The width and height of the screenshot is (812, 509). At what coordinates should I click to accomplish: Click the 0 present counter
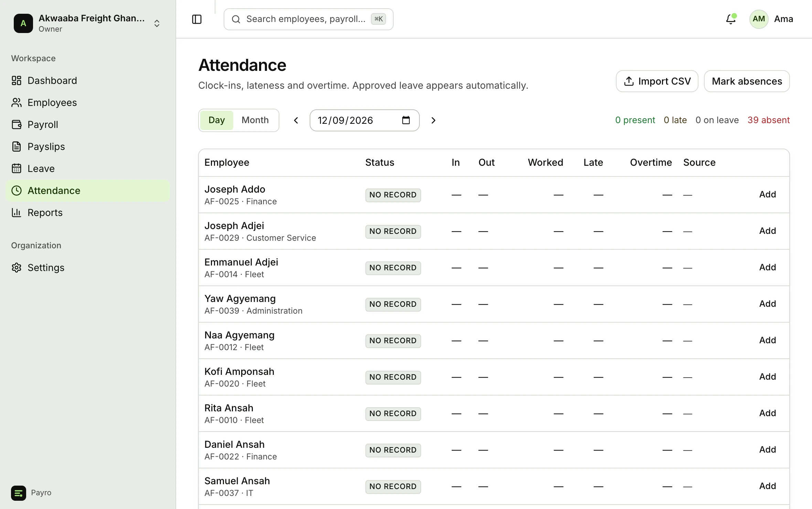tap(635, 120)
